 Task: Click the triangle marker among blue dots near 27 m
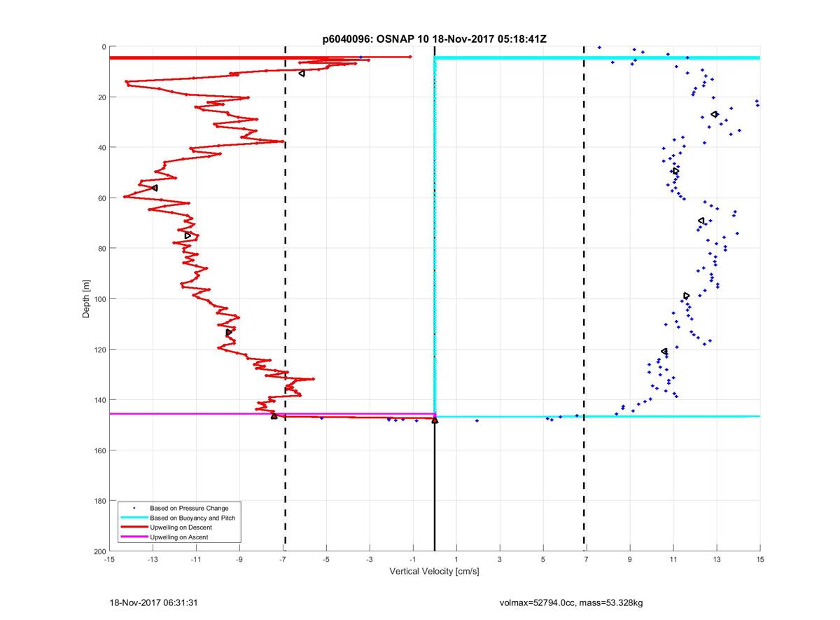715,114
